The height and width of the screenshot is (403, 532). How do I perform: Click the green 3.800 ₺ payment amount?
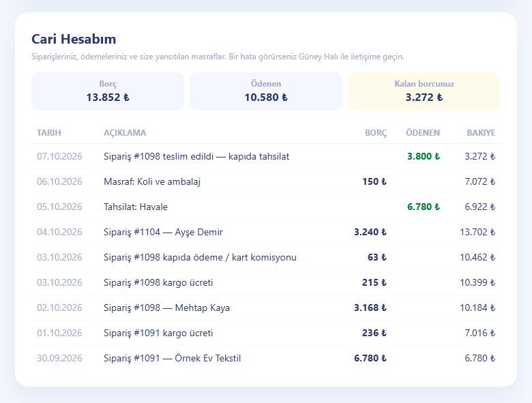(424, 156)
